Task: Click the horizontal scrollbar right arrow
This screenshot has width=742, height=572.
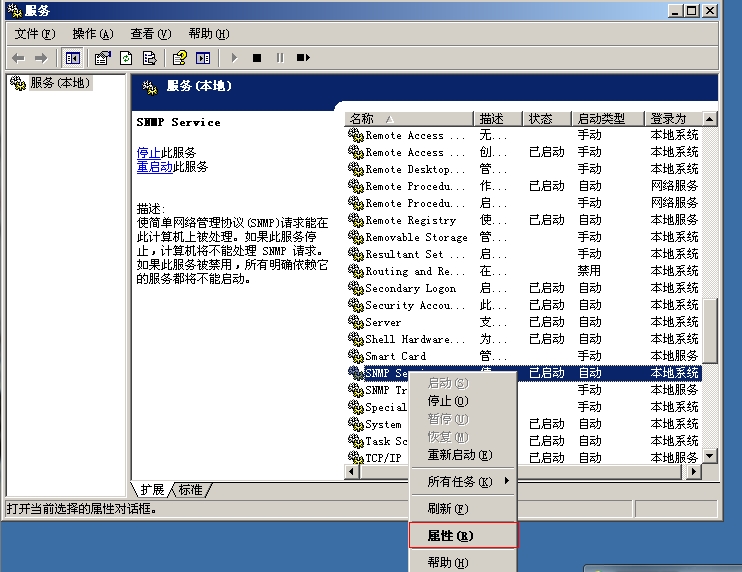Action: pyautogui.click(x=694, y=472)
